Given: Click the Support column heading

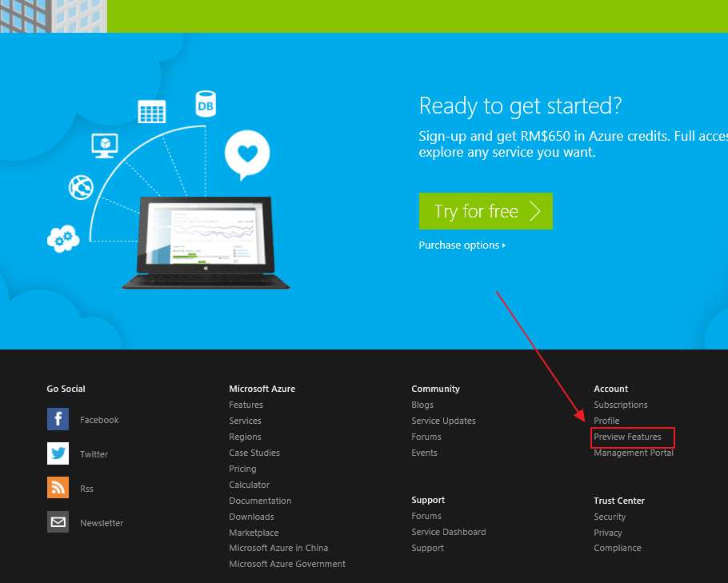Looking at the screenshot, I should [x=428, y=500].
